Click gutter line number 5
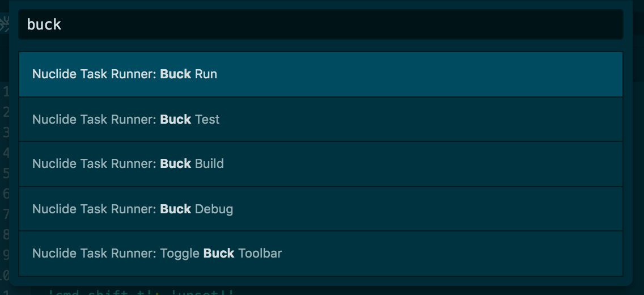644x295 pixels. [x=6, y=173]
